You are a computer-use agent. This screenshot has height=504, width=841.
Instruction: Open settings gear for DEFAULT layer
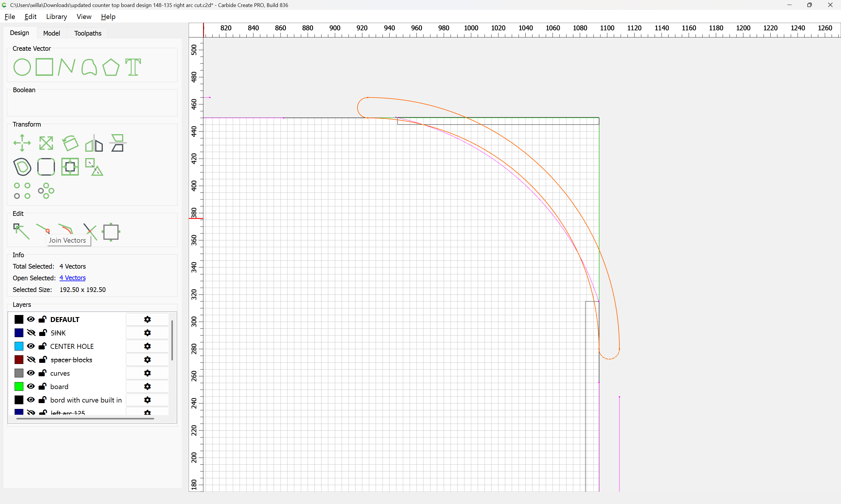tap(147, 320)
